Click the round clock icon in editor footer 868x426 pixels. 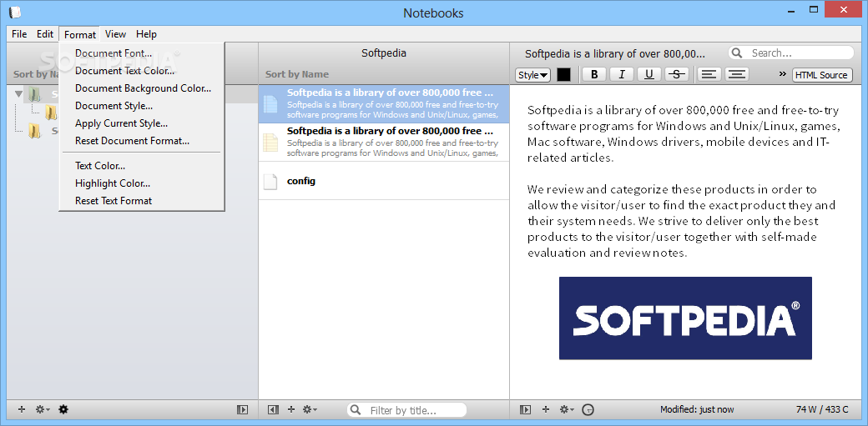pyautogui.click(x=588, y=410)
